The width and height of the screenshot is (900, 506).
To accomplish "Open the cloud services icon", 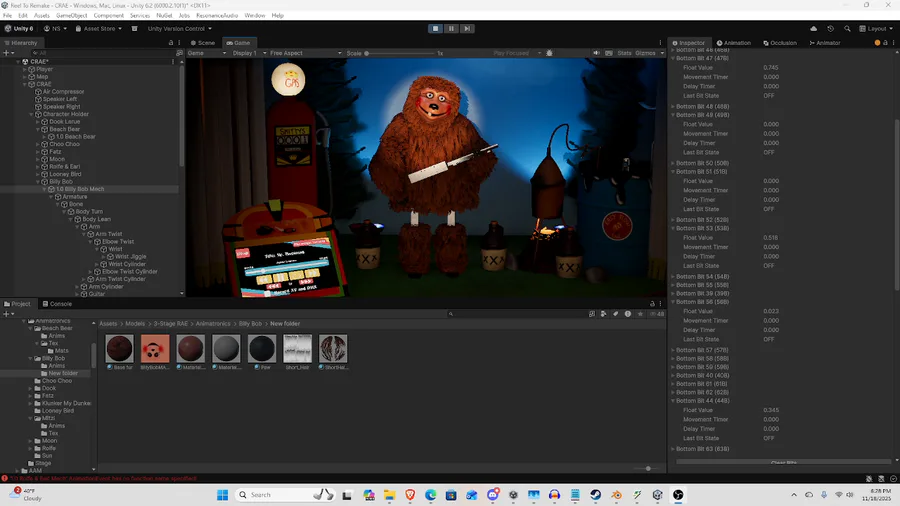I will coord(813,29).
